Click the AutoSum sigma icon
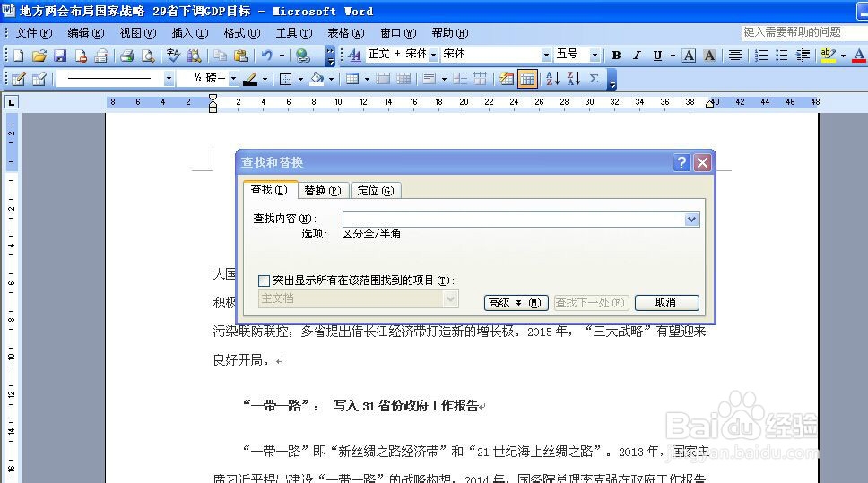Image resolution: width=868 pixels, height=483 pixels. [594, 79]
